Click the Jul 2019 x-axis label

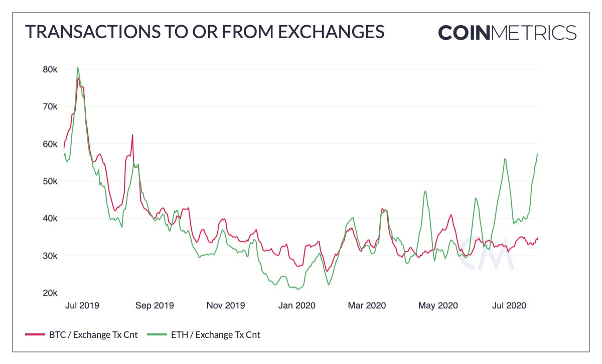(82, 305)
